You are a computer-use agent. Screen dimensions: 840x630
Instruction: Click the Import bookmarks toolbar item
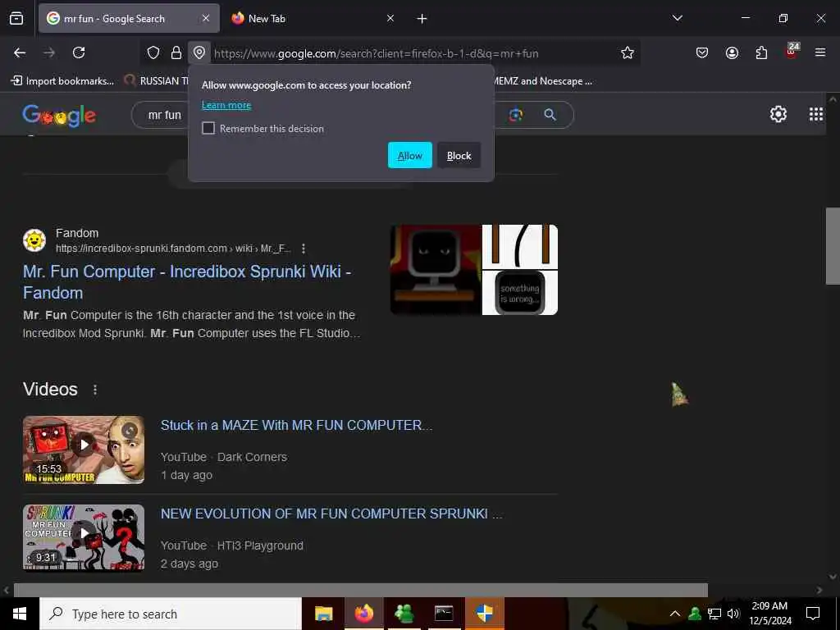(x=62, y=81)
